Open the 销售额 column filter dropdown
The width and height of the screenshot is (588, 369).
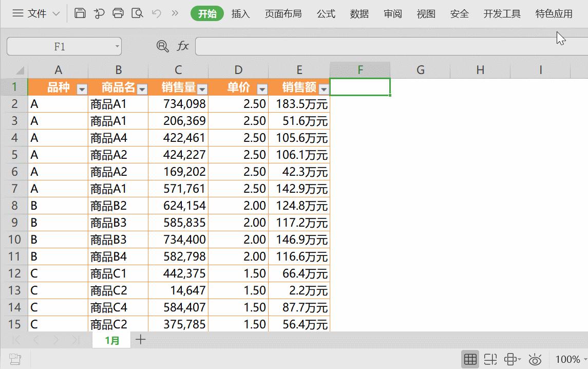click(x=324, y=88)
